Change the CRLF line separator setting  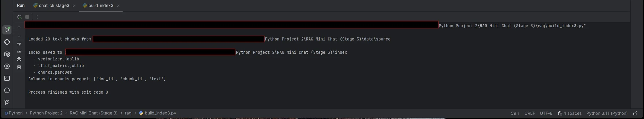point(530,113)
